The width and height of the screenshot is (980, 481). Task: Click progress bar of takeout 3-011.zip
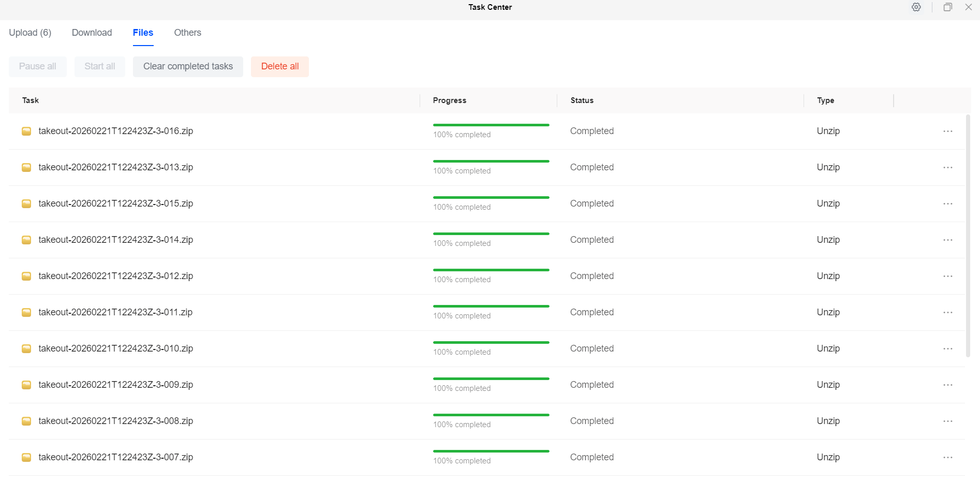coord(491,306)
